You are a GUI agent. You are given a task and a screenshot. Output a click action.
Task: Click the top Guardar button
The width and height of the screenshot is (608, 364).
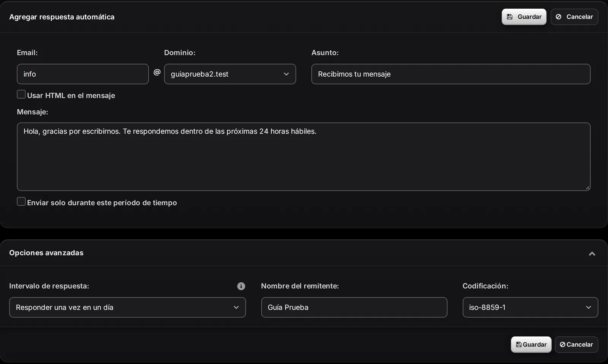(x=524, y=17)
